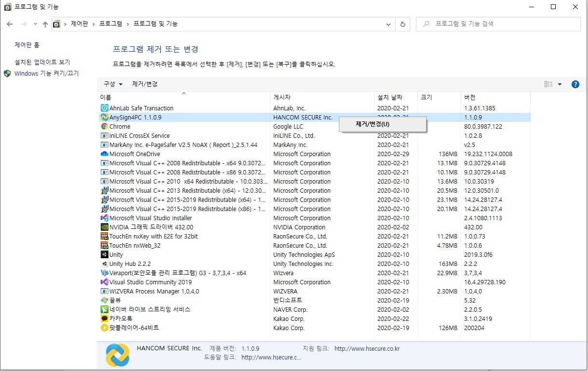Image resolution: width=588 pixels, height=371 pixels.
Task: Open the 설치된 업데이트 보기 link
Action: 42,63
